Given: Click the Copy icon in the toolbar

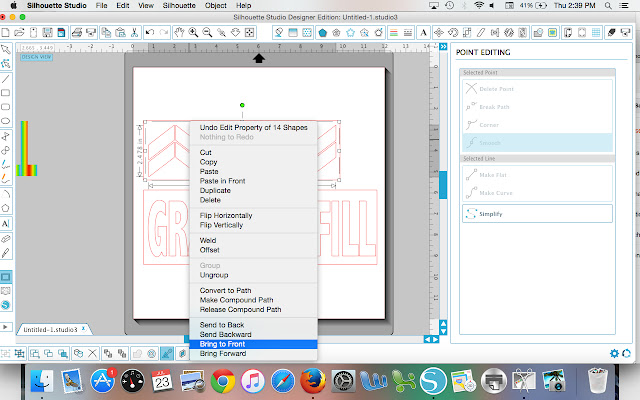Looking at the screenshot, I should coord(106,33).
